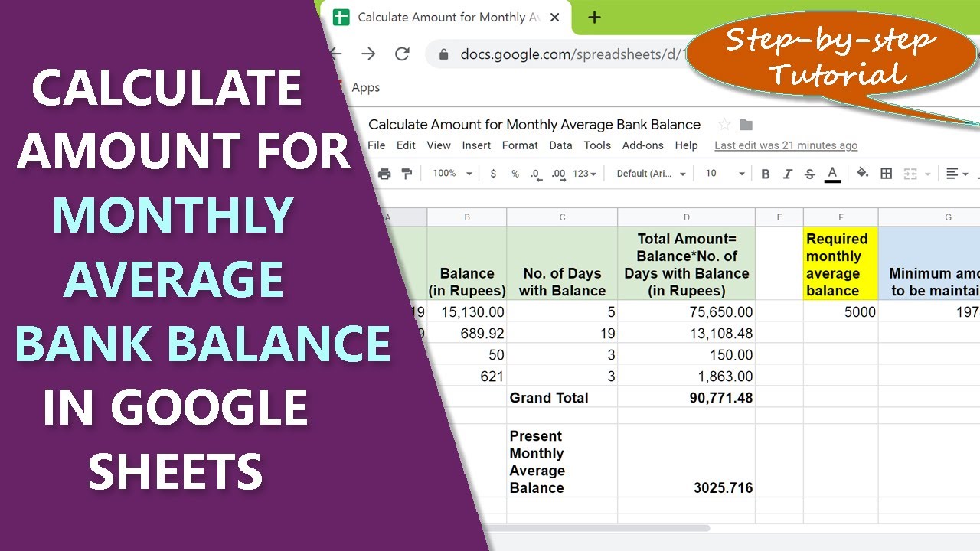
Task: Select the Paint format tool
Action: coord(407,174)
